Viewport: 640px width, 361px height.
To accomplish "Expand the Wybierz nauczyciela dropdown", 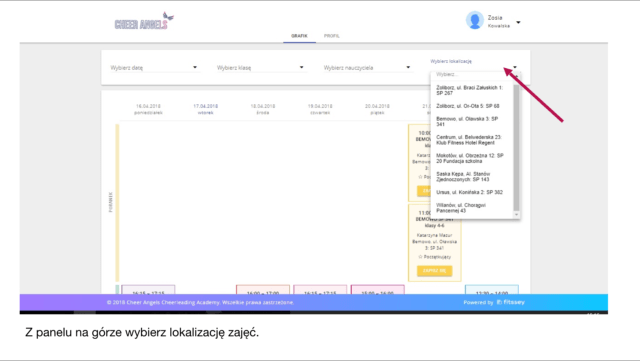I will [367, 68].
